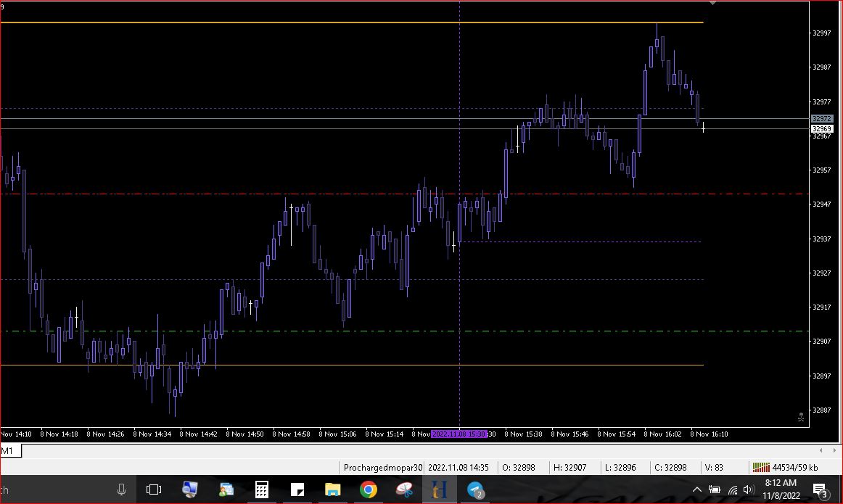Open Sticky Notes from the taskbar
The width and height of the screenshot is (843, 504).
click(297, 489)
